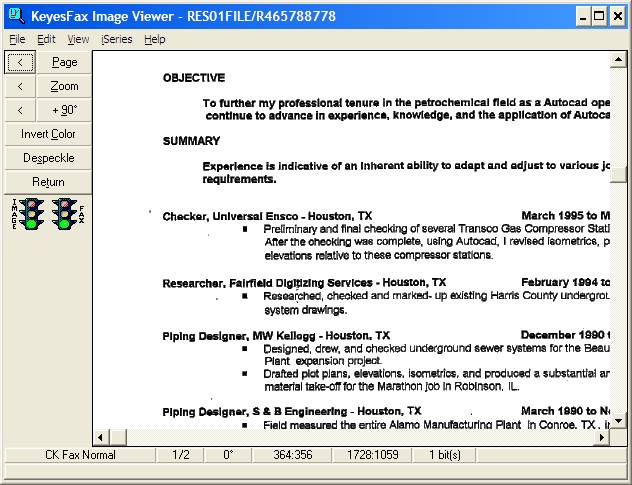The height and width of the screenshot is (485, 632).
Task: Click the Return button
Action: click(x=48, y=182)
